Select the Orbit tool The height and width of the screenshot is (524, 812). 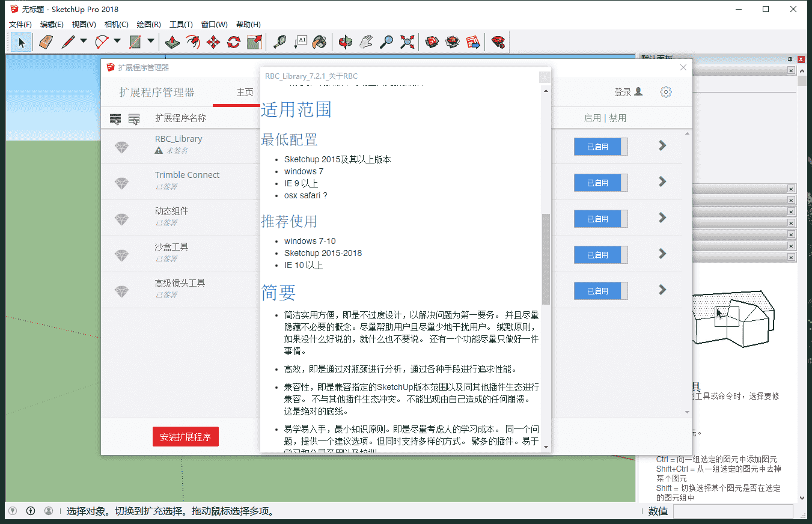tap(346, 42)
